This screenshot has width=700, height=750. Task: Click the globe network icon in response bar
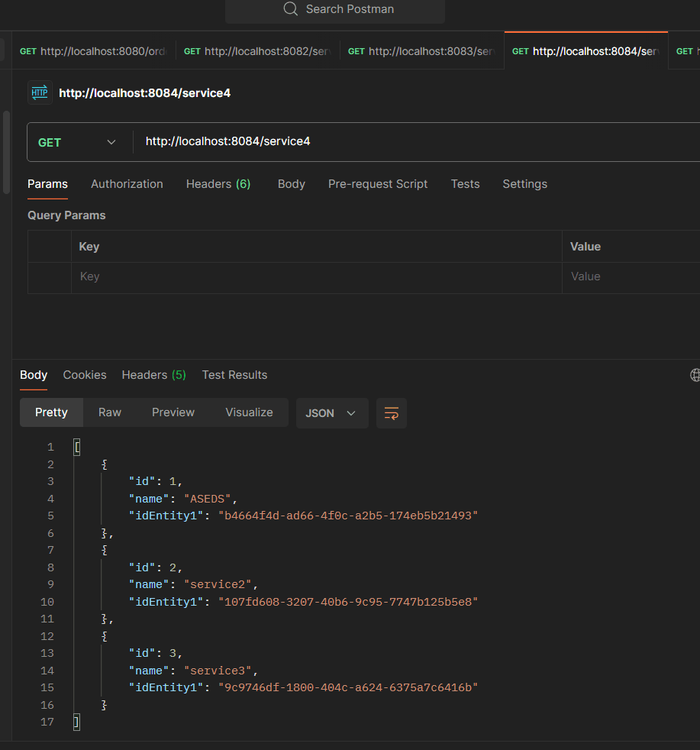695,375
